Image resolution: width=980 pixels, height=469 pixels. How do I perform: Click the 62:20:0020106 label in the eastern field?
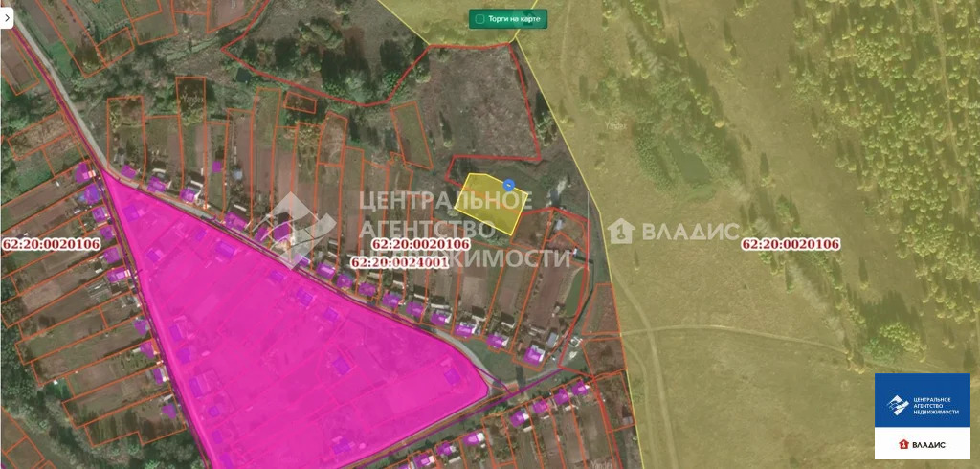pos(791,244)
